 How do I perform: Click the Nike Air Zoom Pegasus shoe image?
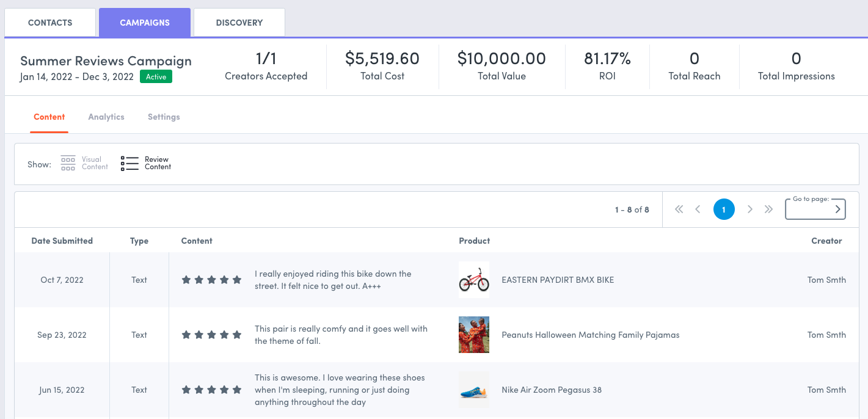[x=474, y=390]
